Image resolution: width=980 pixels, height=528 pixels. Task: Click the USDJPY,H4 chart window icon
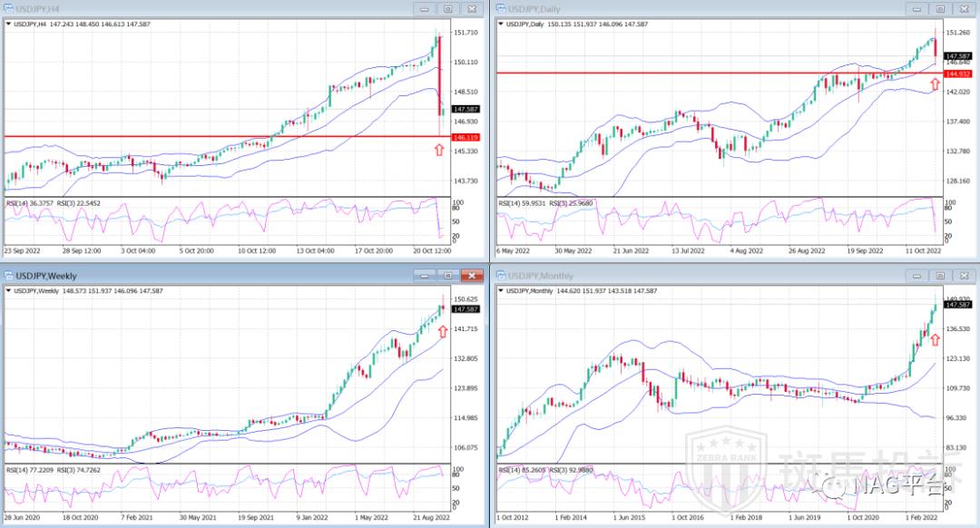[x=9, y=9]
